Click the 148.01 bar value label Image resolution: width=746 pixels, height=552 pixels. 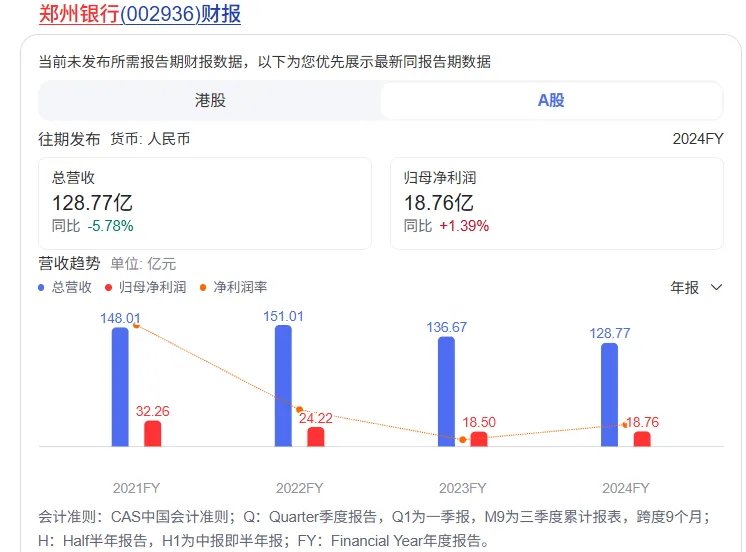pyautogui.click(x=120, y=318)
